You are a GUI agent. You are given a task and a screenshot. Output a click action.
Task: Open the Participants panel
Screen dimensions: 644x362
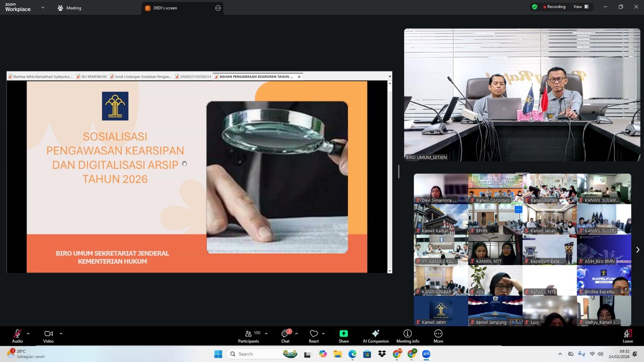pos(249,336)
